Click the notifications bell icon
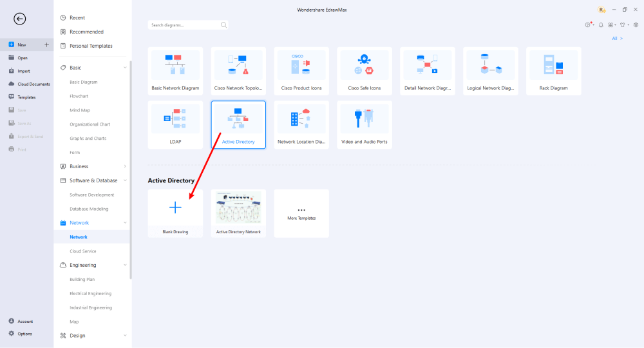The width and height of the screenshot is (644, 348). pyautogui.click(x=601, y=25)
